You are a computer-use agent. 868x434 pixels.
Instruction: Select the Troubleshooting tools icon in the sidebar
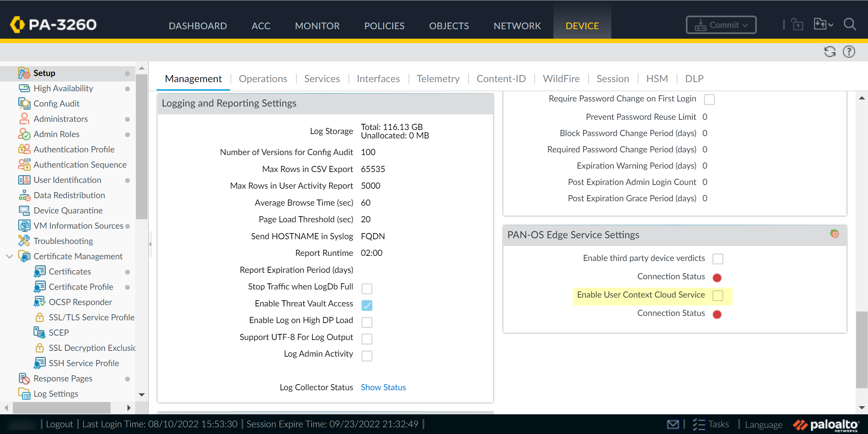click(x=24, y=241)
